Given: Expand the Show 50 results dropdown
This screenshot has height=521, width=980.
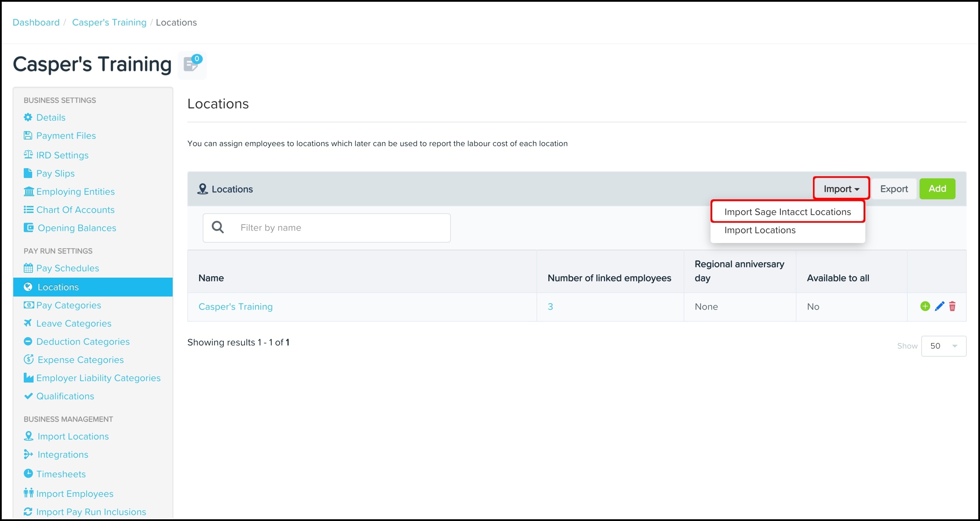Looking at the screenshot, I should point(944,346).
